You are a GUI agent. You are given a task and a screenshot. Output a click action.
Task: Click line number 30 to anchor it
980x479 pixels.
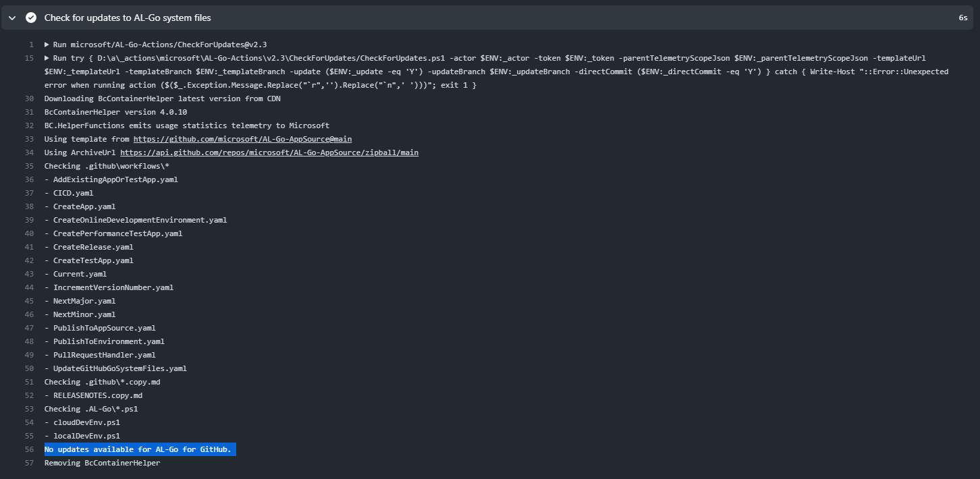pyautogui.click(x=29, y=98)
